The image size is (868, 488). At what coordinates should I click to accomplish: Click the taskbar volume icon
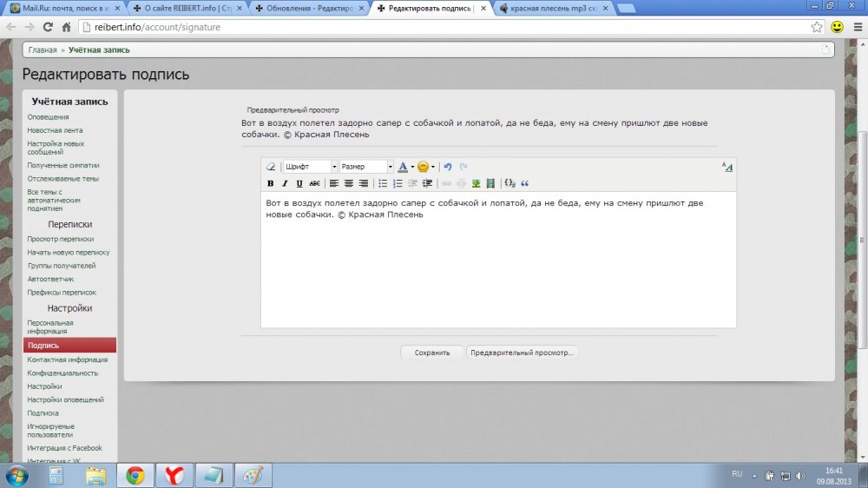pos(800,476)
